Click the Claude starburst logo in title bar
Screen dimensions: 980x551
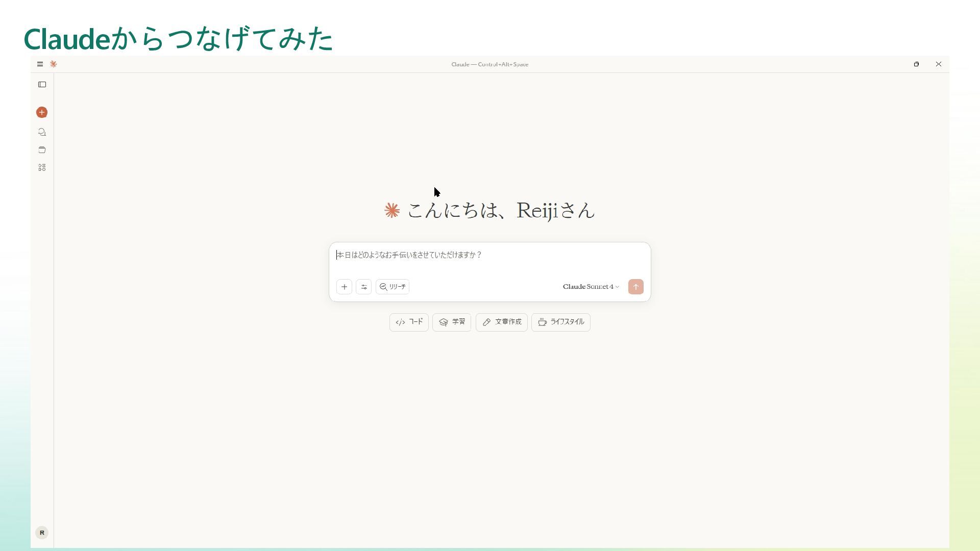coord(54,64)
